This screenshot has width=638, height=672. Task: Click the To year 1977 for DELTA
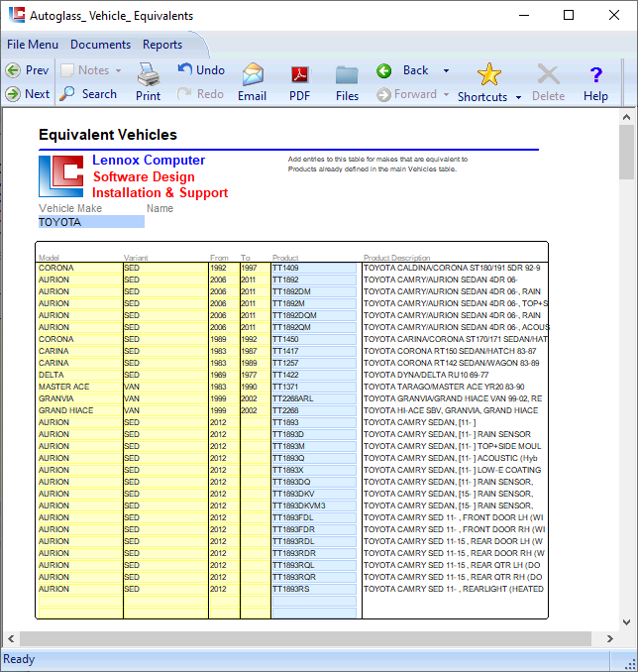256,375
